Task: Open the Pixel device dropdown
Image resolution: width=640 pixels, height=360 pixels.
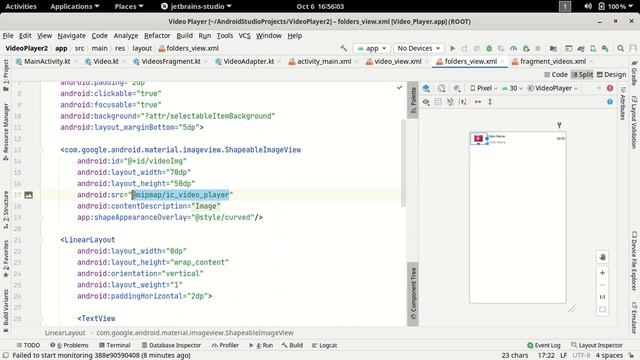Action: pyautogui.click(x=483, y=88)
